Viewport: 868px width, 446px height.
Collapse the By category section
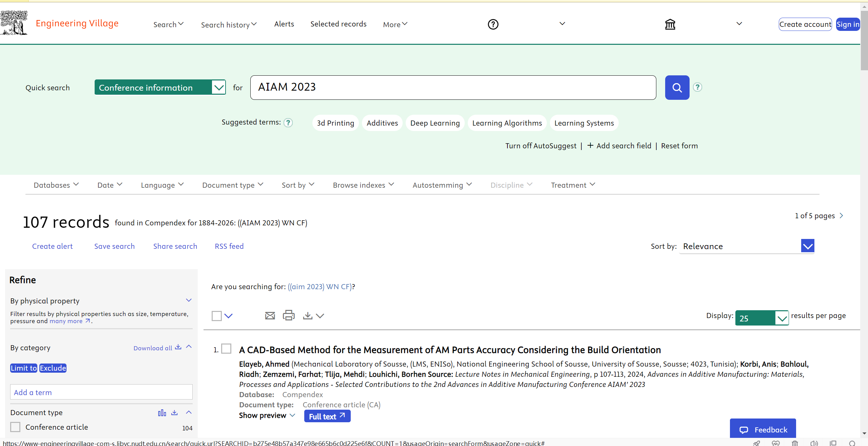click(189, 347)
